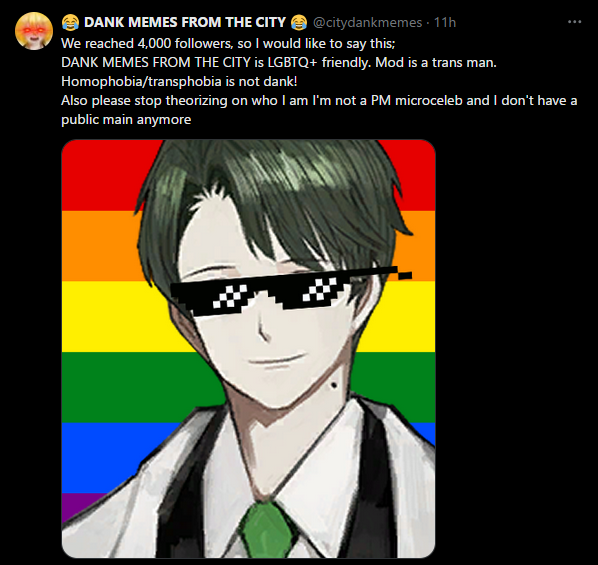Open DANK MEMES FROM THE CITY profile name

click(x=185, y=23)
